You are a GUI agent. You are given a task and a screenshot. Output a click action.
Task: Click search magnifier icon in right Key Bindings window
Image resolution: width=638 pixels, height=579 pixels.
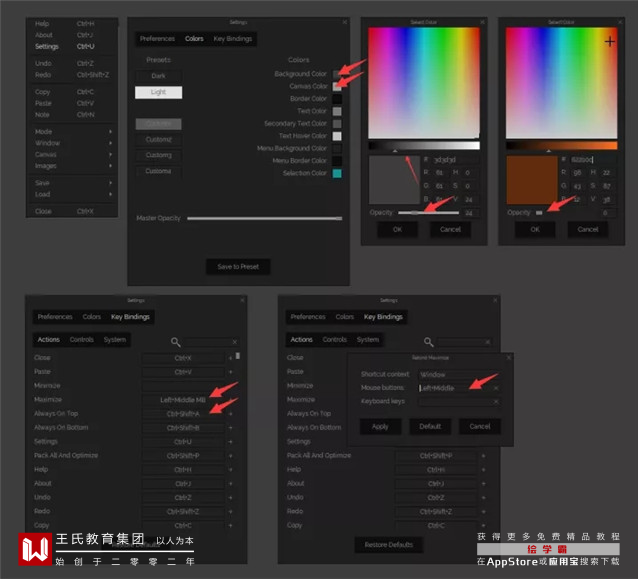pos(428,342)
